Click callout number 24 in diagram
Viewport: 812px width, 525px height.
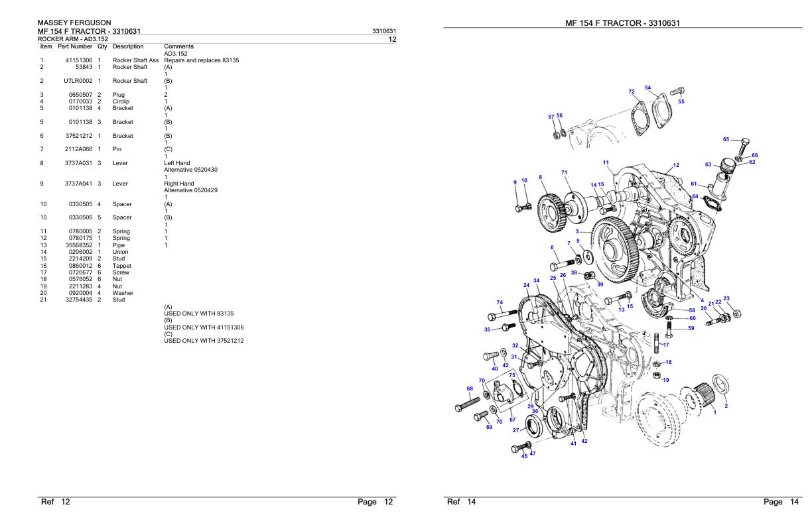click(x=526, y=286)
